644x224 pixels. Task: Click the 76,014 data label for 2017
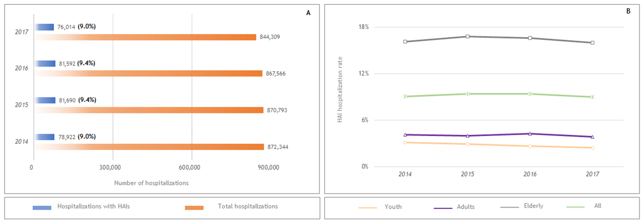coord(66,27)
